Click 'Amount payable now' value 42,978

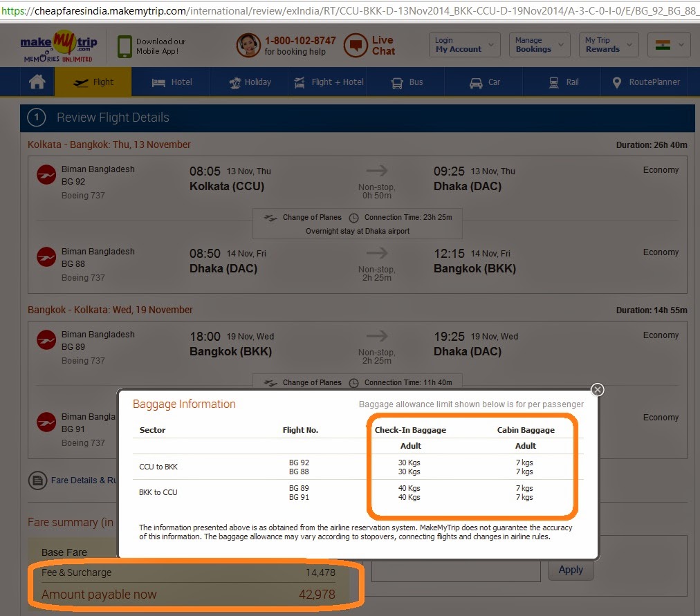pos(317,595)
